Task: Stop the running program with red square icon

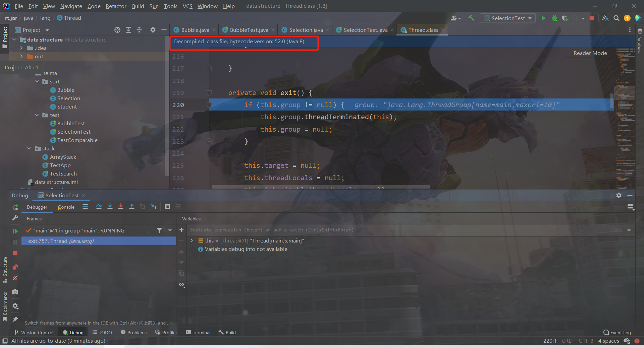Action: coord(592,18)
